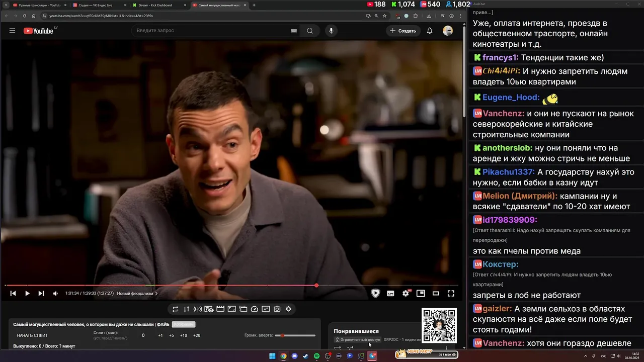The image size is (644, 362).
Task: Toggle cinema mode eye icon below the video
Action: click(209, 309)
